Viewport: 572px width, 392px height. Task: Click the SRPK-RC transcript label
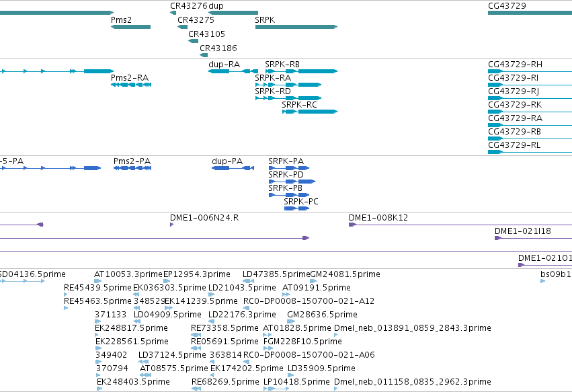click(x=299, y=105)
